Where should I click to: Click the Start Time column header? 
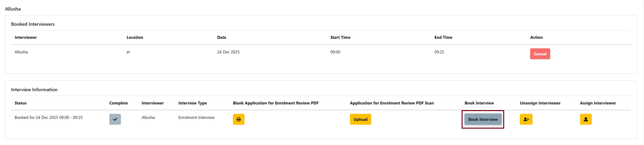(340, 37)
